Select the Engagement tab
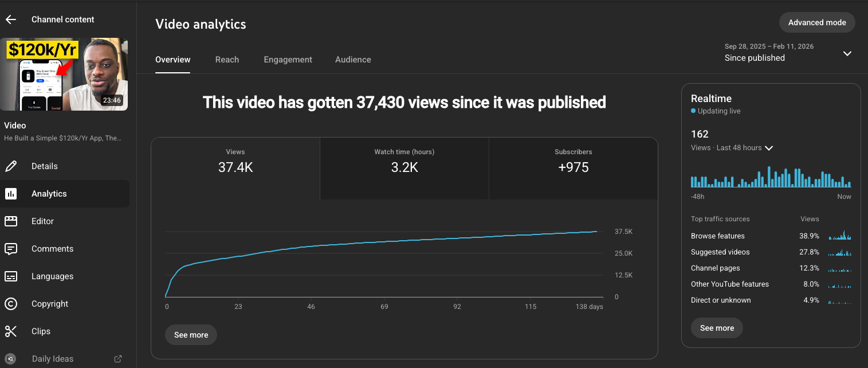The width and height of the screenshot is (868, 368). click(288, 59)
